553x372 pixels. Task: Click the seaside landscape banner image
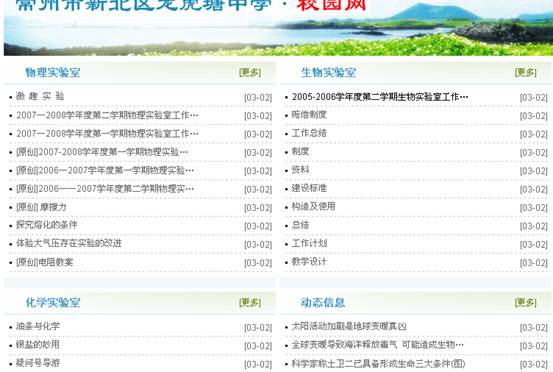pyautogui.click(x=278, y=28)
